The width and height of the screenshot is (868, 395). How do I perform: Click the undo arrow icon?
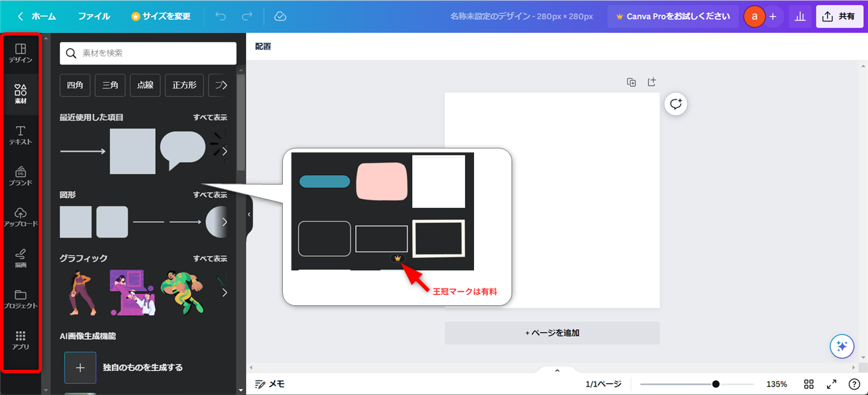pos(221,16)
